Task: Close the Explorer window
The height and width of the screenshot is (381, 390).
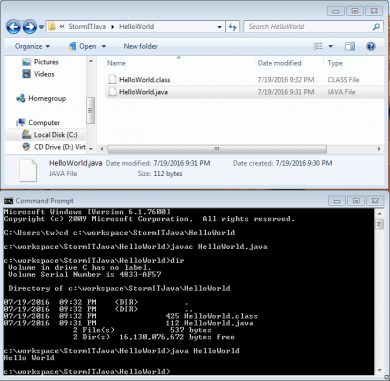Action: pyautogui.click(x=374, y=11)
